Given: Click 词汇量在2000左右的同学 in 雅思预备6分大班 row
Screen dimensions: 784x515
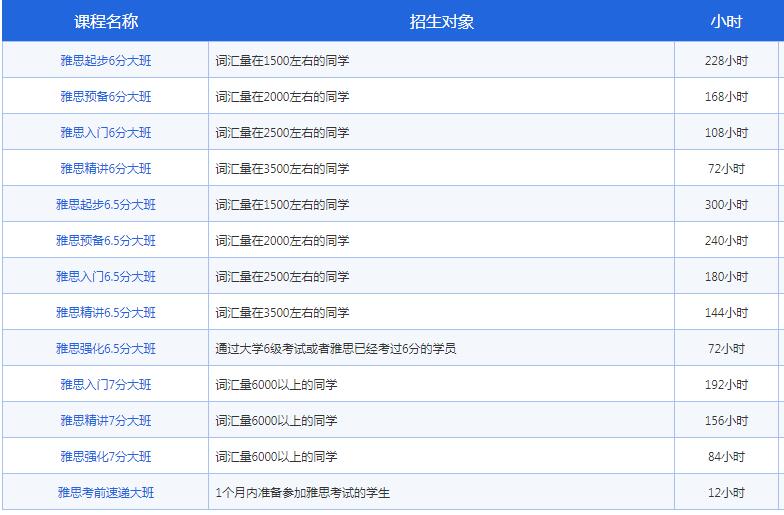Looking at the screenshot, I should [282, 96].
